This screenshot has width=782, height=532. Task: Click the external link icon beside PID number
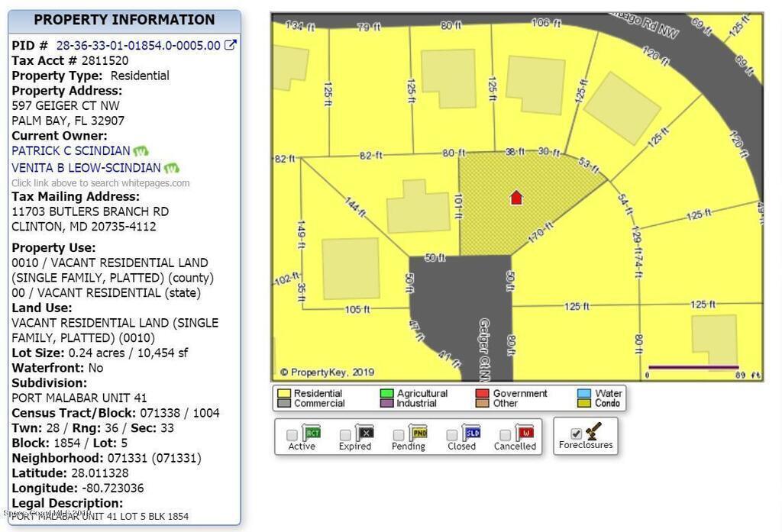230,45
